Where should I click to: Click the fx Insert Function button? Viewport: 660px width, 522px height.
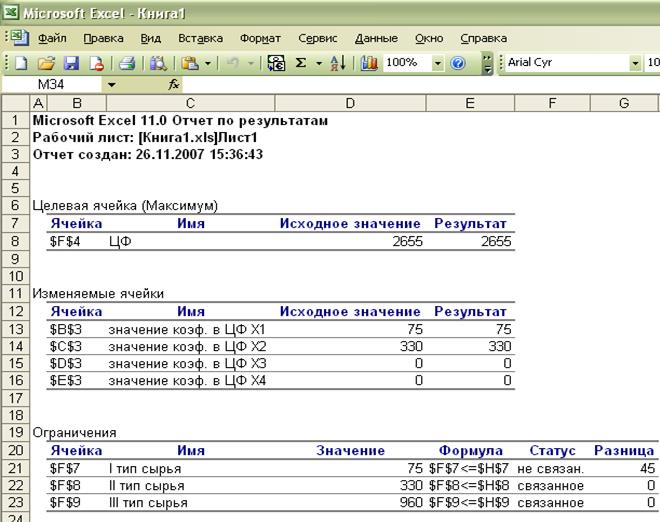[174, 85]
